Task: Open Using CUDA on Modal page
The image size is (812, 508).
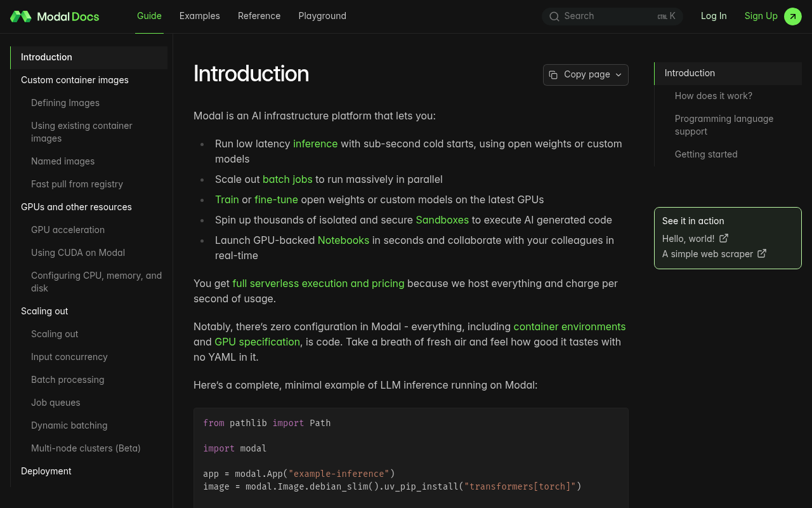Action: [x=78, y=253]
